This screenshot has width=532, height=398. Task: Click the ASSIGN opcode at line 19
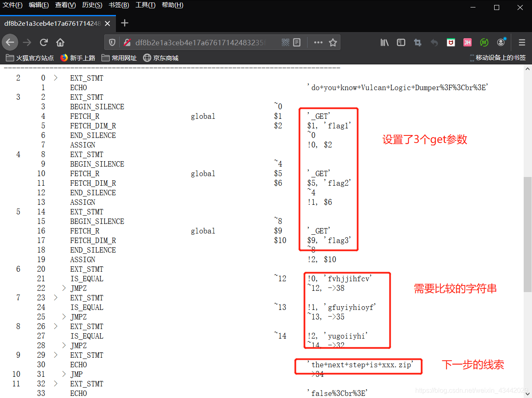pyautogui.click(x=83, y=259)
